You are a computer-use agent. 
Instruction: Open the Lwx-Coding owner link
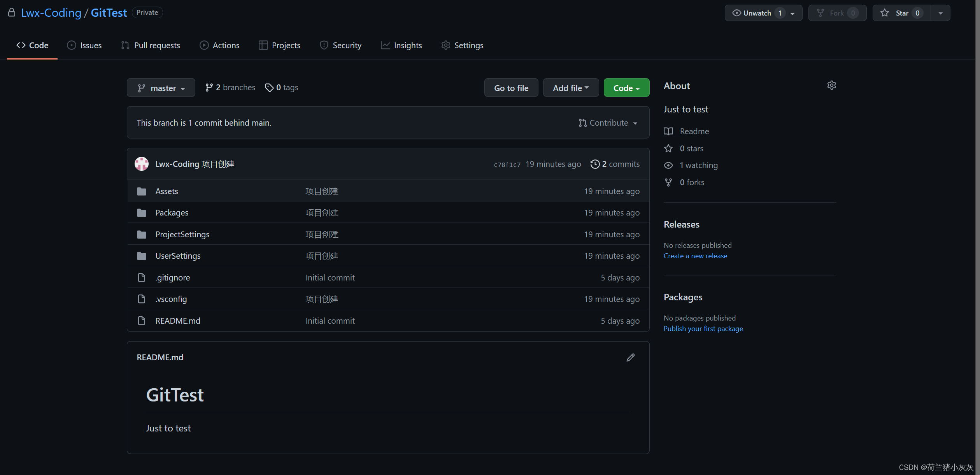[51, 12]
